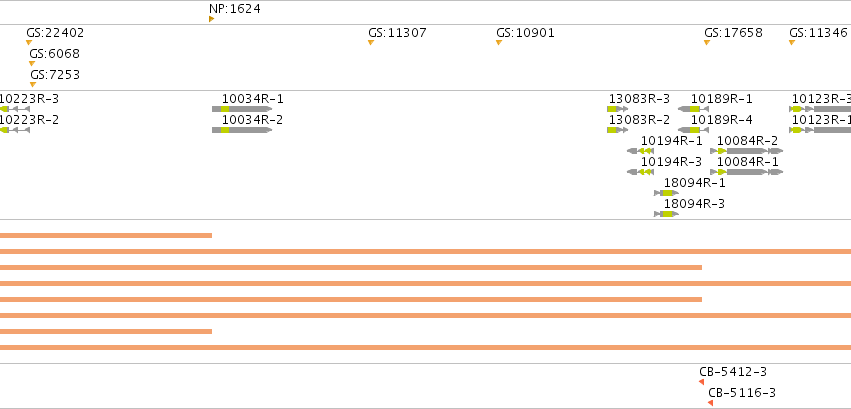The width and height of the screenshot is (851, 409).
Task: Select the GS:22402 orange triangle marker
Action: pos(29,42)
